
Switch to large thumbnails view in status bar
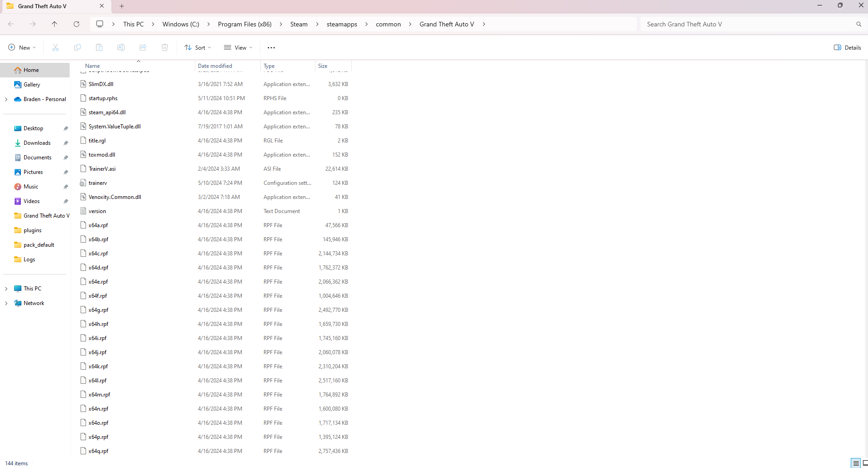(x=865, y=463)
